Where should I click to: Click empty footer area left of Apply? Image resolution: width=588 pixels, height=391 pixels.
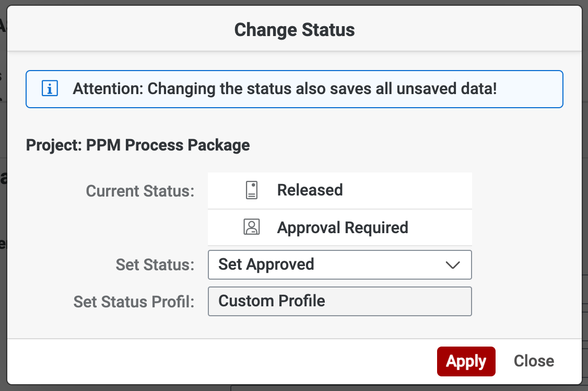pos(219,361)
